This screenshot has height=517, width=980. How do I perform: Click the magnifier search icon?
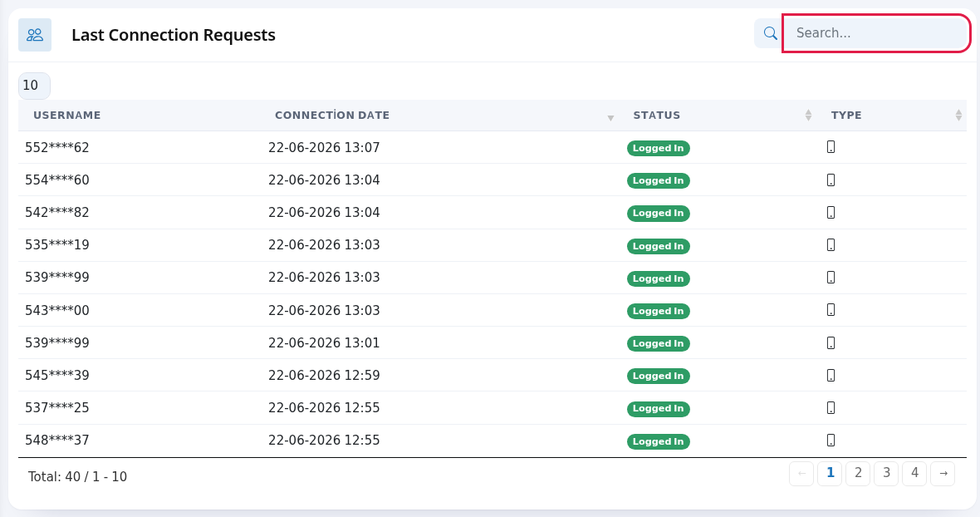point(770,33)
